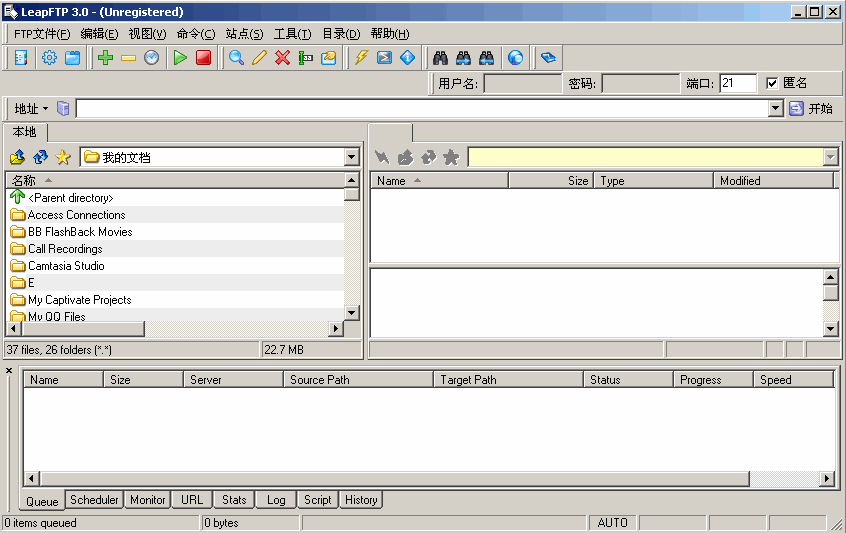Open the 站点(S) menu
This screenshot has height=533, width=846.
244,34
